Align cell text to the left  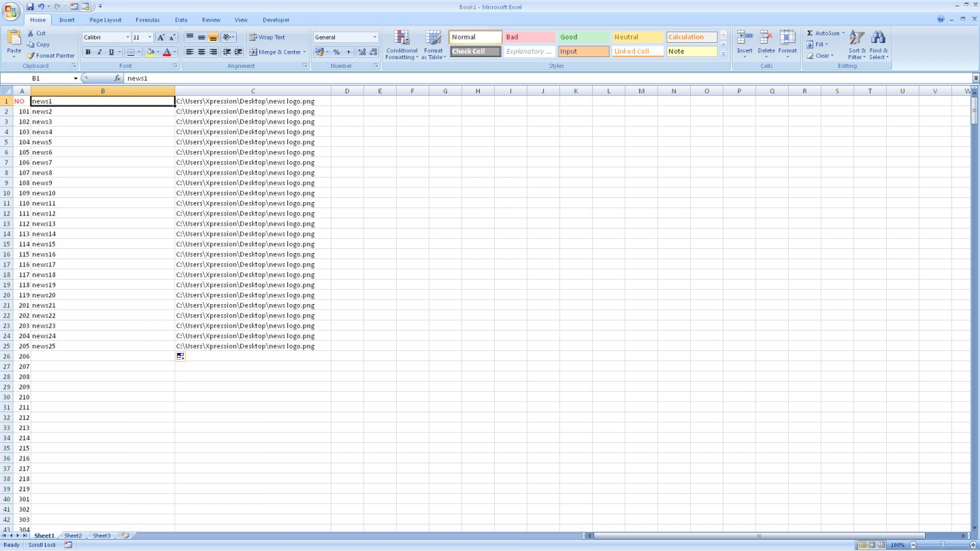pos(190,52)
